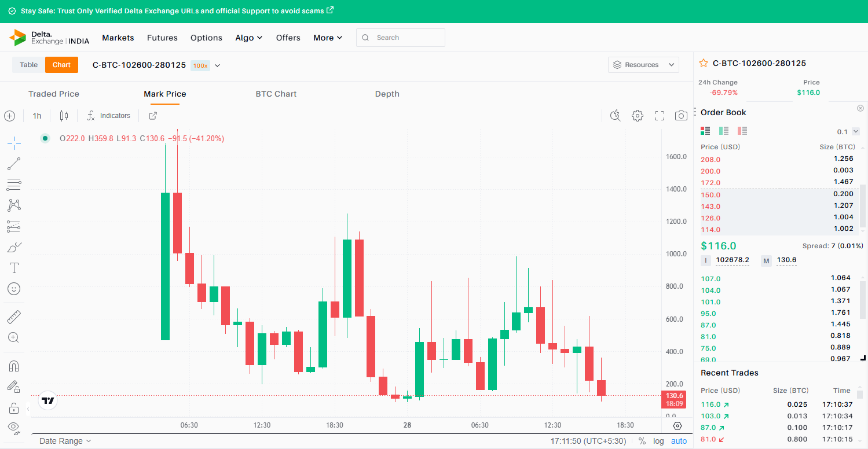Toggle stay in drawing mode

[14, 387]
